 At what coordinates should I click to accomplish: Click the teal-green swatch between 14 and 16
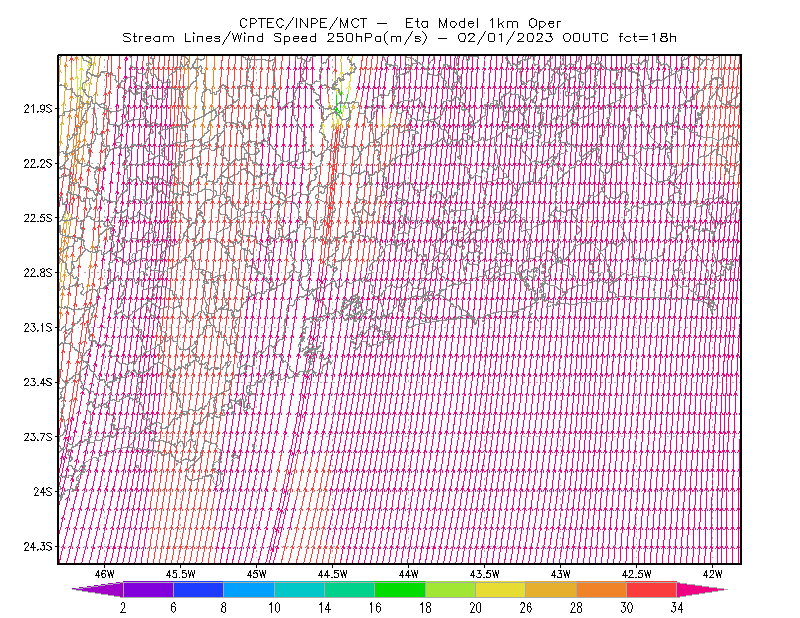pos(349,589)
